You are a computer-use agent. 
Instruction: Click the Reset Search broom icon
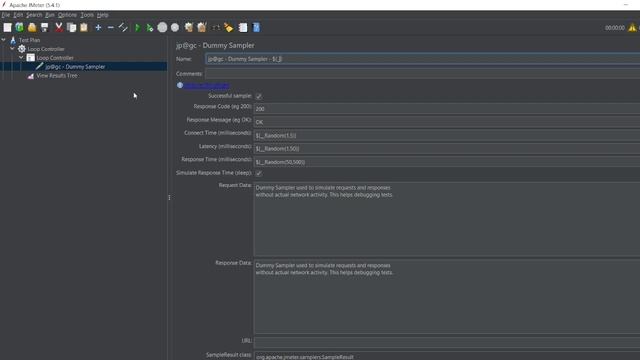(x=229, y=27)
